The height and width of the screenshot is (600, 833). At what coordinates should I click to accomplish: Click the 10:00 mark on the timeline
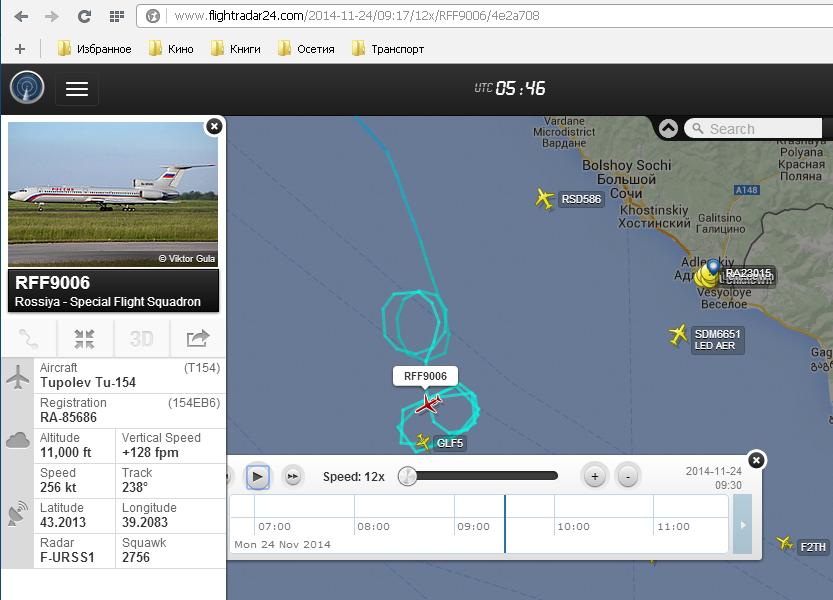coord(574,526)
